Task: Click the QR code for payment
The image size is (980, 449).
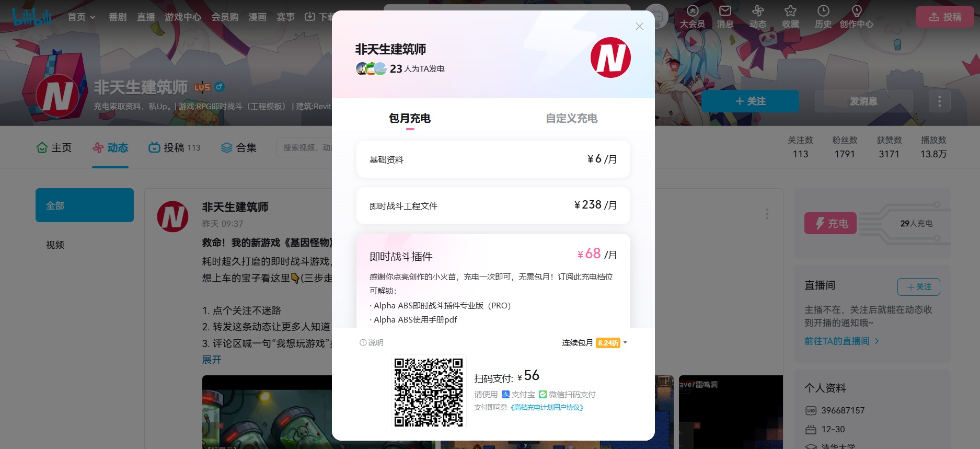Action: pyautogui.click(x=429, y=392)
